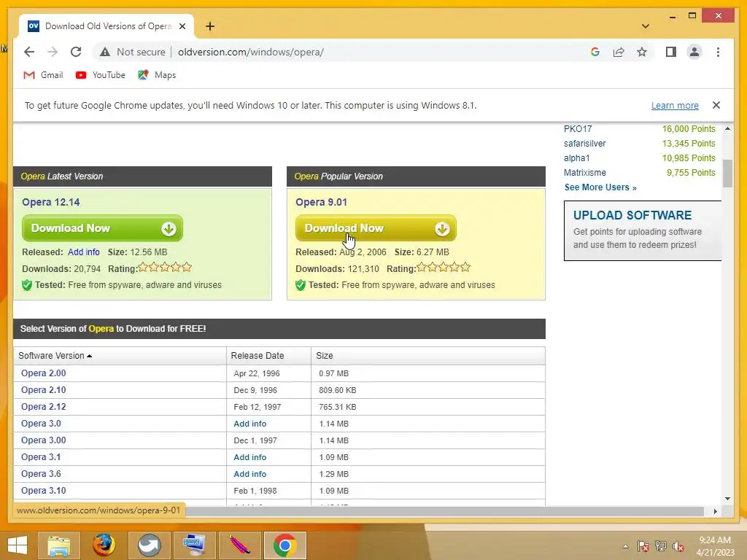The width and height of the screenshot is (747, 560).
Task: Open the Windows Start menu
Action: [x=18, y=545]
